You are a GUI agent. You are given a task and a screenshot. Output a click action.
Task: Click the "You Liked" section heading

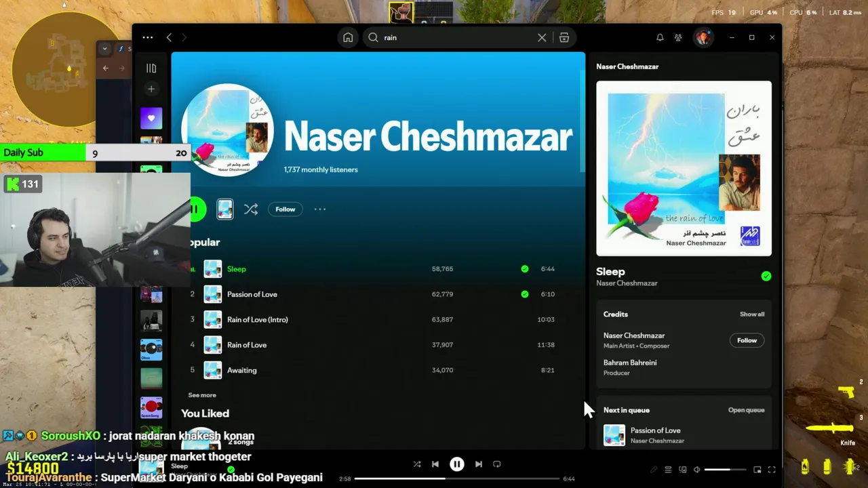pyautogui.click(x=205, y=413)
